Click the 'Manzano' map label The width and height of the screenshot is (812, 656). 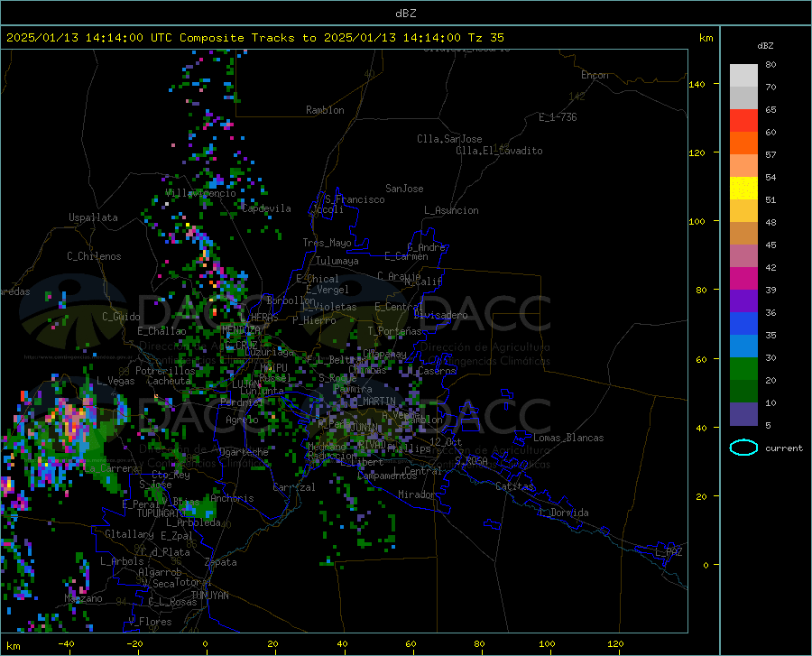coord(83,598)
